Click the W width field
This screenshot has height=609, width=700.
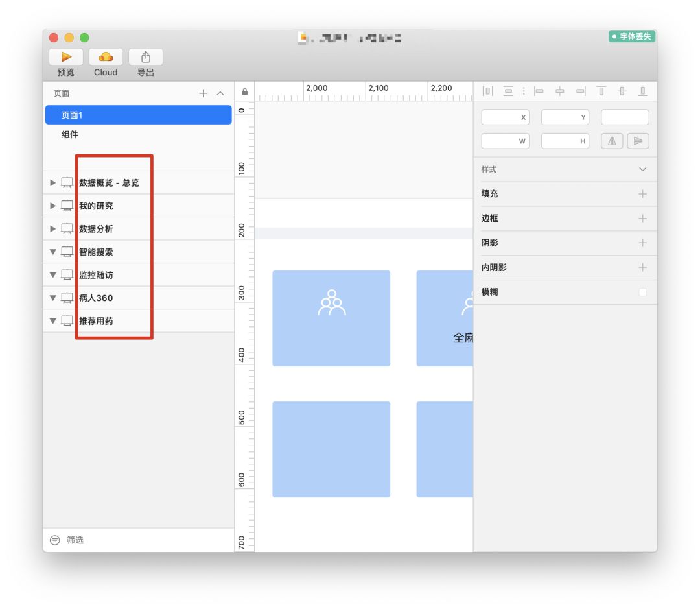point(506,141)
